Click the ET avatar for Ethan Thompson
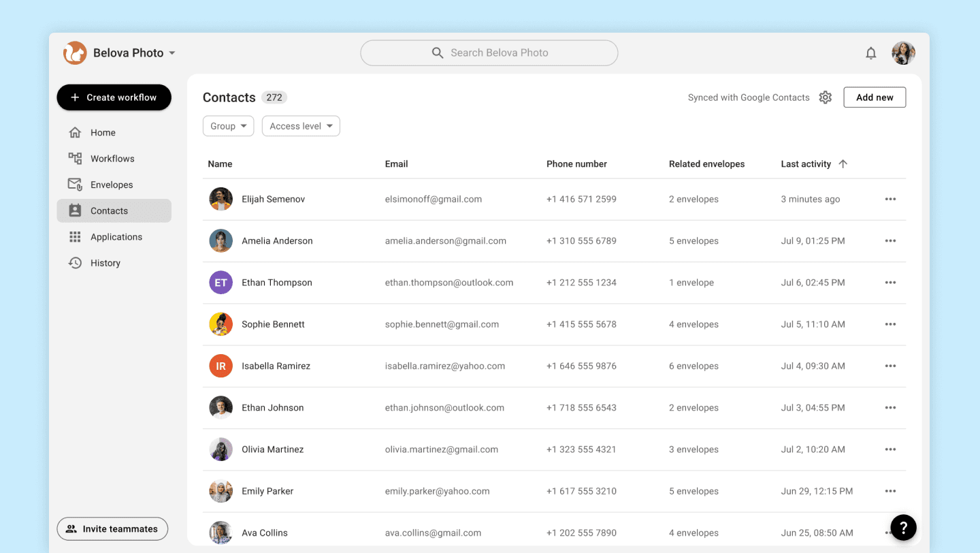The height and width of the screenshot is (553, 980). [220, 283]
